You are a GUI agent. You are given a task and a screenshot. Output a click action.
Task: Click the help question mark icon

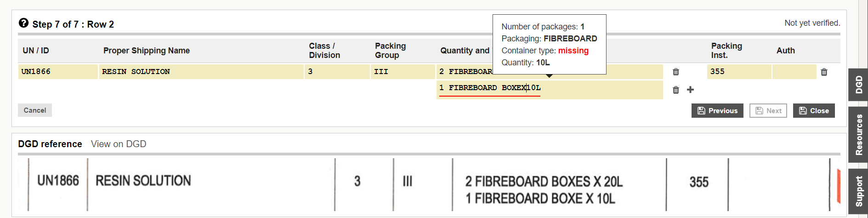pos(23,23)
